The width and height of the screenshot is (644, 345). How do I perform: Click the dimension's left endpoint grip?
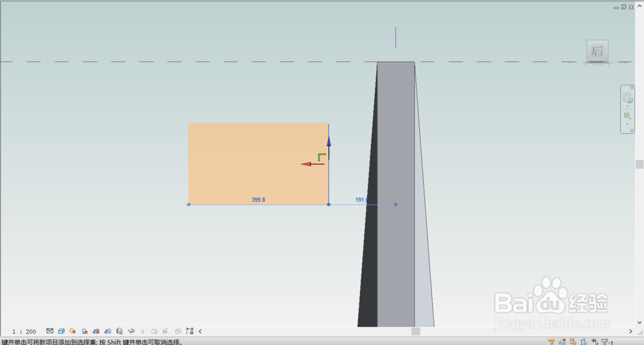click(189, 205)
